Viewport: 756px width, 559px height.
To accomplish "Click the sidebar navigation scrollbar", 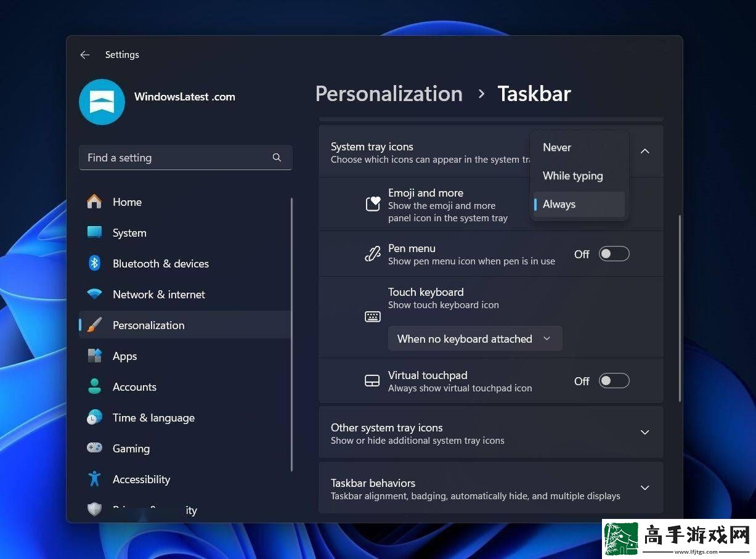I will (x=291, y=335).
